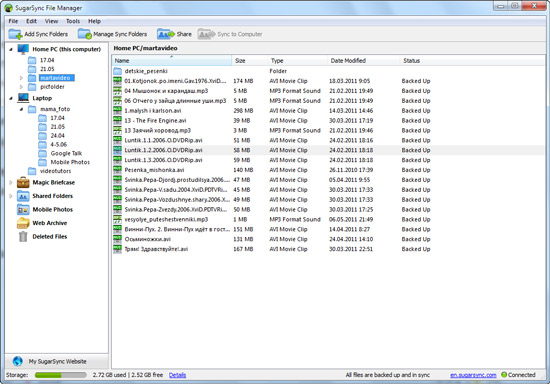
Task: Click the Add Sync Folders toolbar icon
Action: 15,34
